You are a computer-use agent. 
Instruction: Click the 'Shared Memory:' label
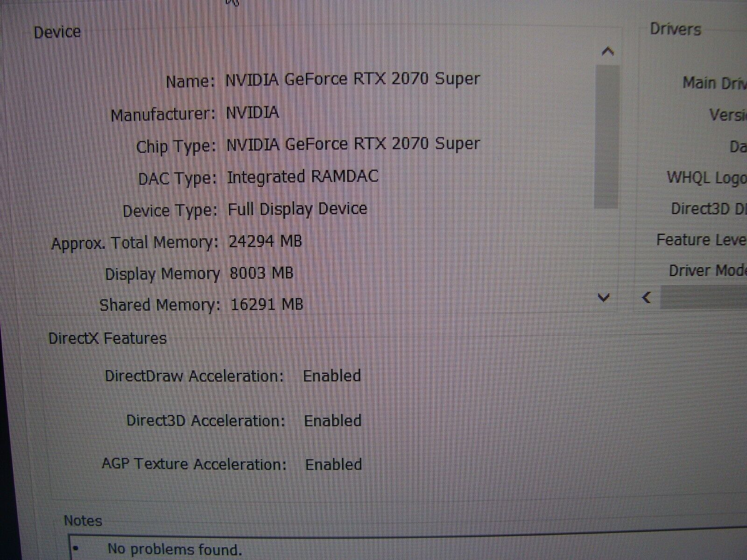coord(160,305)
